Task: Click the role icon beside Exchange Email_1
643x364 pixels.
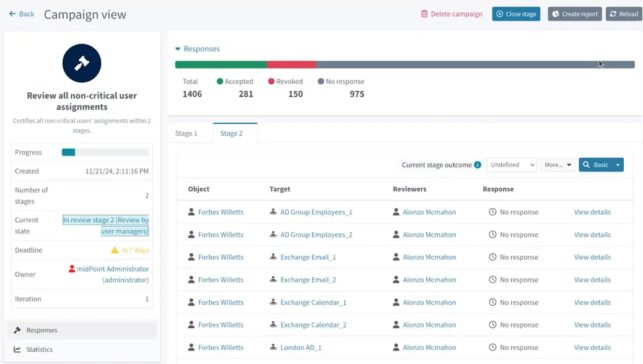Action: point(273,258)
